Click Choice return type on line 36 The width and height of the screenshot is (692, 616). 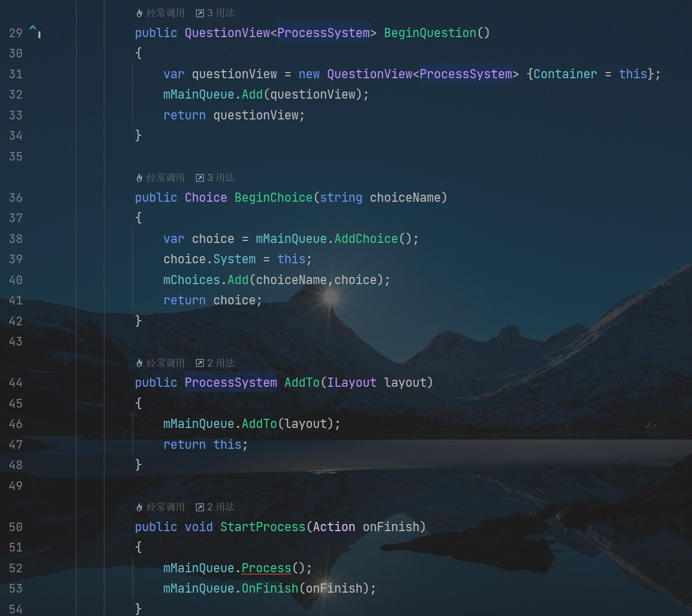pos(206,198)
